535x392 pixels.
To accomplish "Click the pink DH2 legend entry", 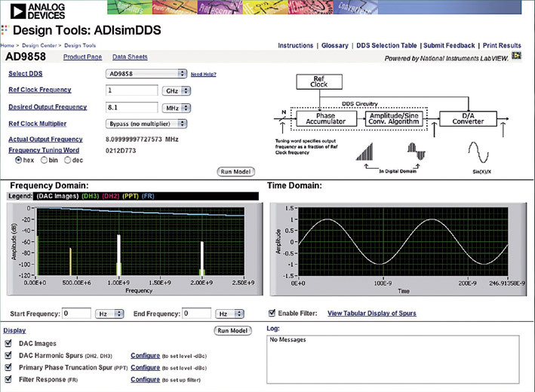I will click(111, 196).
